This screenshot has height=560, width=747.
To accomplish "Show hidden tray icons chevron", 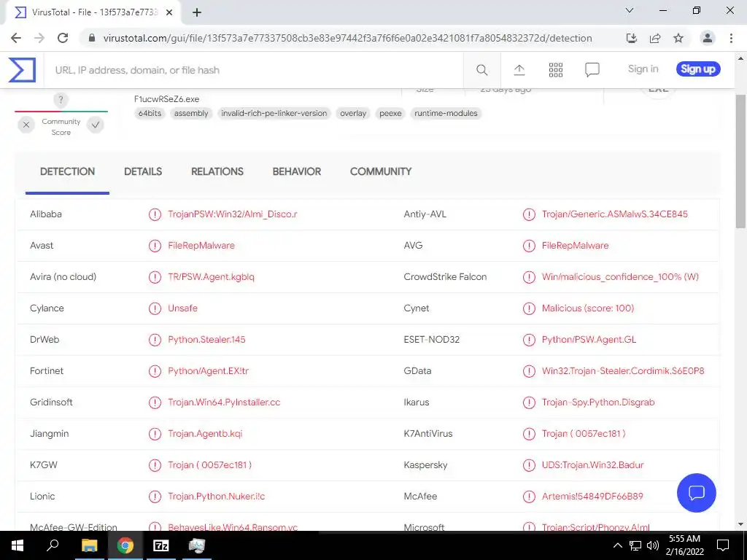I will click(x=617, y=545).
